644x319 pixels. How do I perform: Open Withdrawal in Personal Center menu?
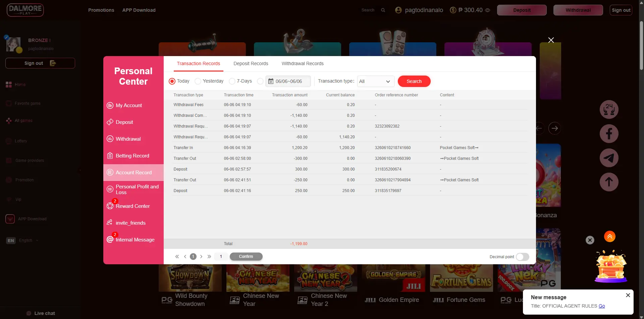point(133,139)
